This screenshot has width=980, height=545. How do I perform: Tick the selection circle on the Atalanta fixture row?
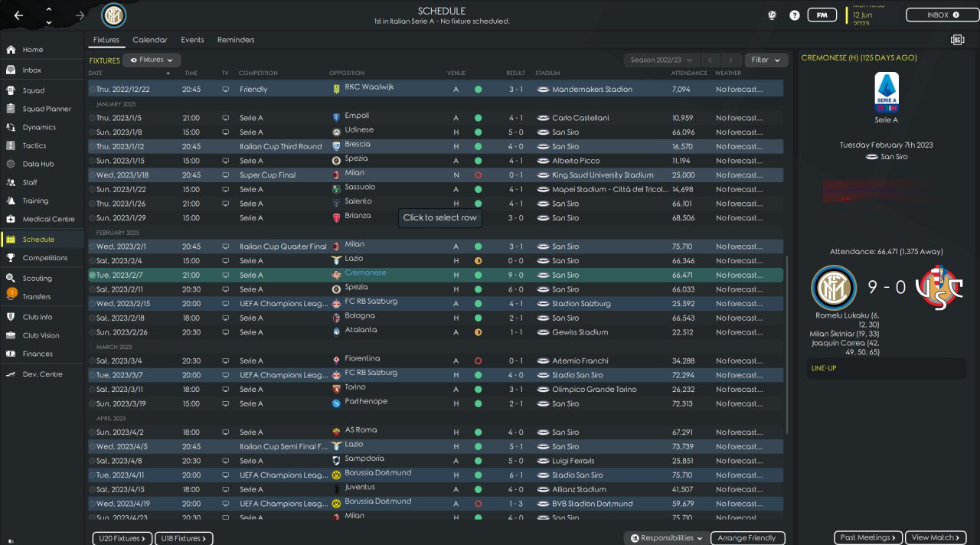[x=93, y=332]
